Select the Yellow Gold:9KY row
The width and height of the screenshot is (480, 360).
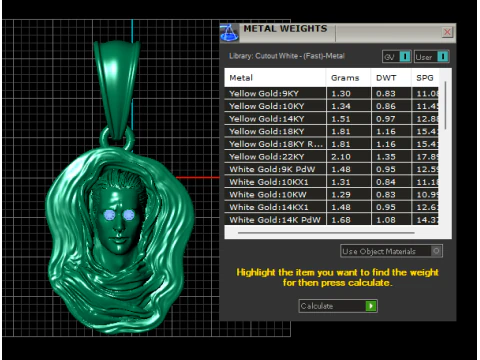coord(332,93)
